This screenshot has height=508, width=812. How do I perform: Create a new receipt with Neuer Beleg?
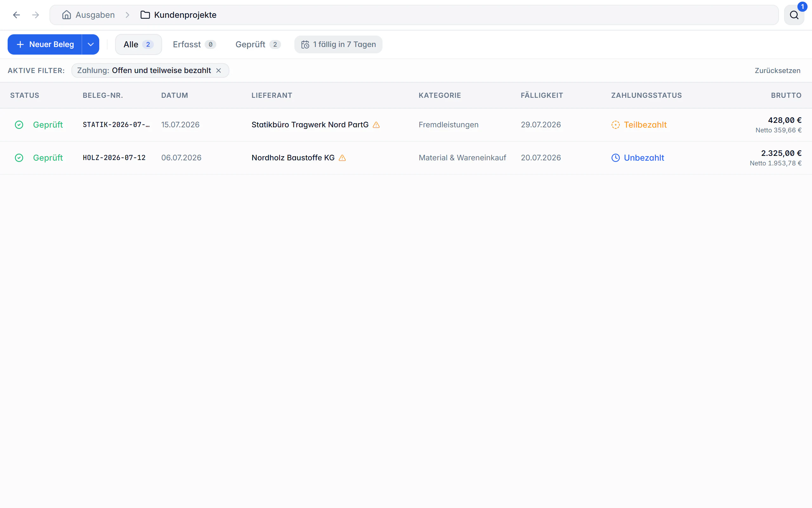45,44
